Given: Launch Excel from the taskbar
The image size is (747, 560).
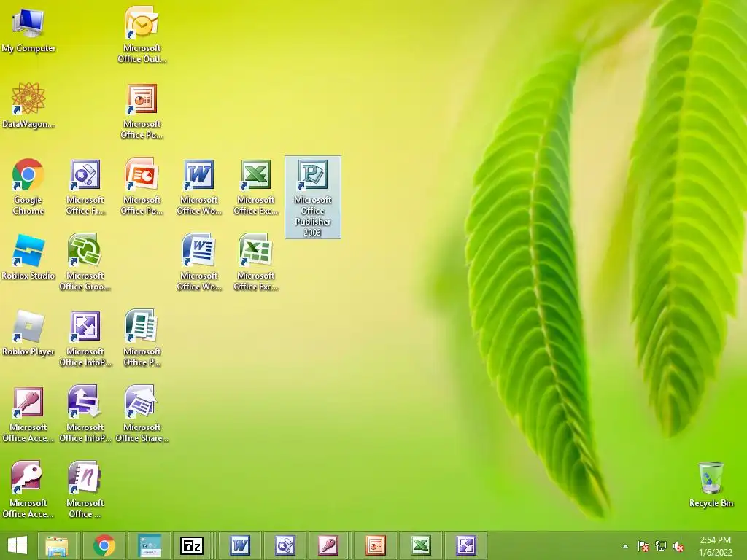Looking at the screenshot, I should point(421,545).
